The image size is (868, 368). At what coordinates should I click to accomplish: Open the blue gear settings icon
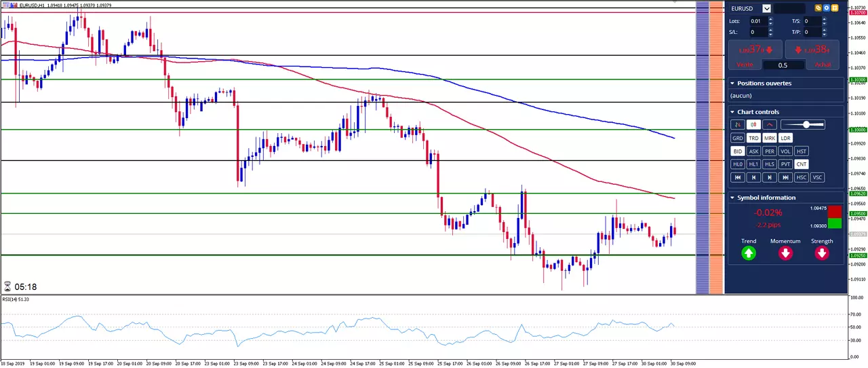(827, 8)
